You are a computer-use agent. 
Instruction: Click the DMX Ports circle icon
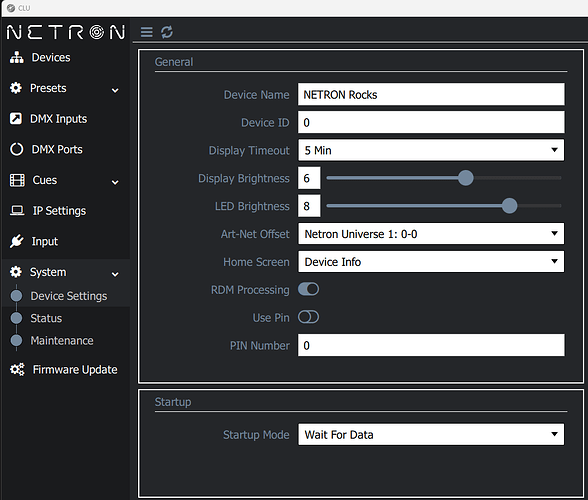tap(16, 149)
